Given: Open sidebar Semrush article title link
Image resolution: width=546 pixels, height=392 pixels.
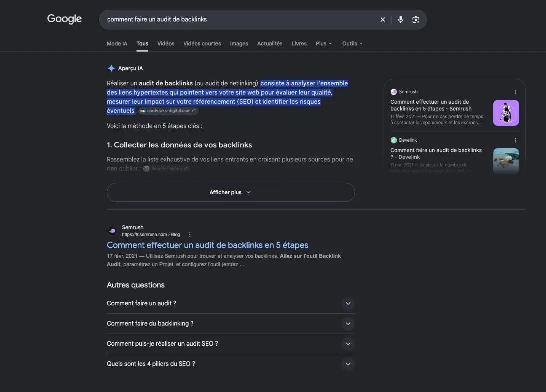Looking at the screenshot, I should coord(431,105).
